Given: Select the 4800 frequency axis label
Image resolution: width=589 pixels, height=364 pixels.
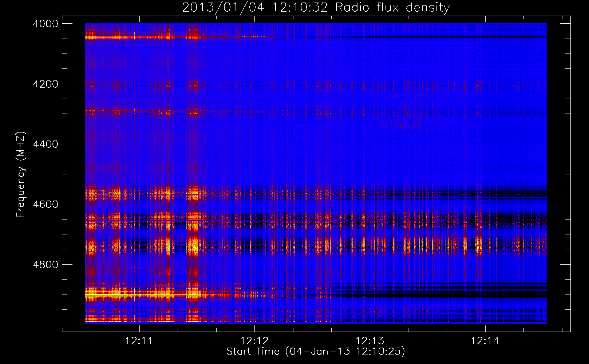Looking at the screenshot, I should [46, 264].
